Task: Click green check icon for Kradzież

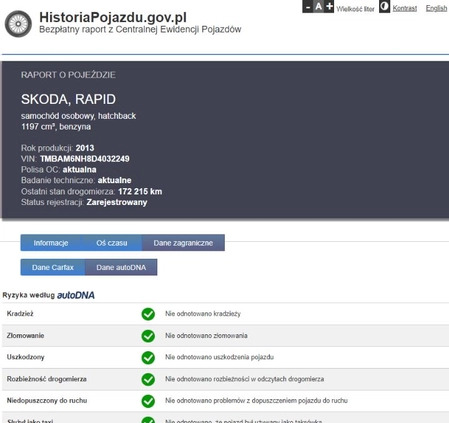Action: (148, 314)
